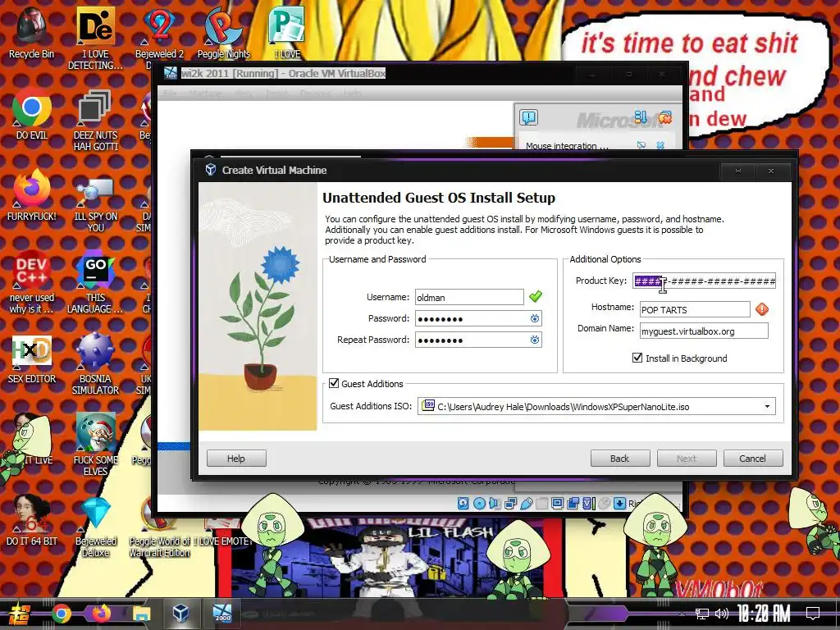Click the disable icon beside Mouse integration notification

(641, 145)
